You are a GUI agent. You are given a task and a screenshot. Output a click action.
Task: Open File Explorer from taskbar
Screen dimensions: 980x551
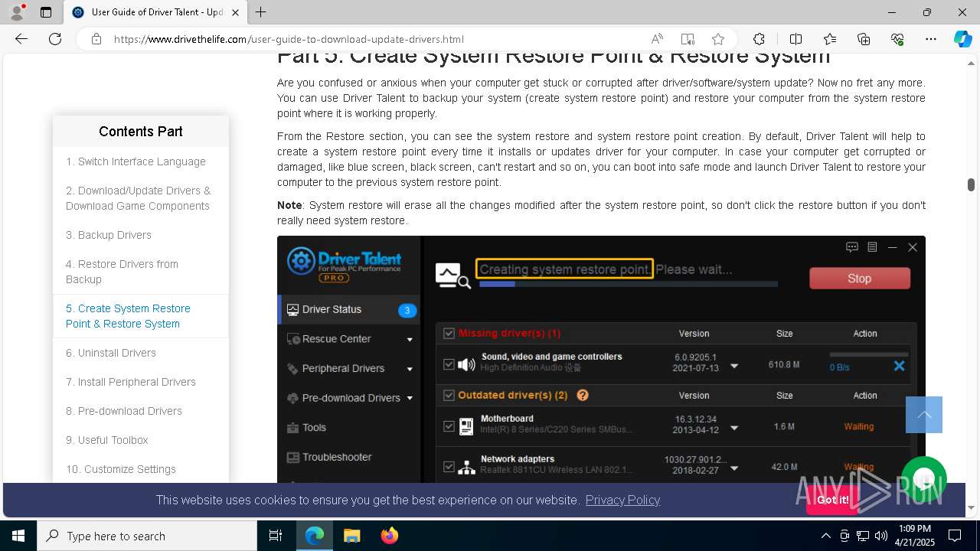[351, 536]
